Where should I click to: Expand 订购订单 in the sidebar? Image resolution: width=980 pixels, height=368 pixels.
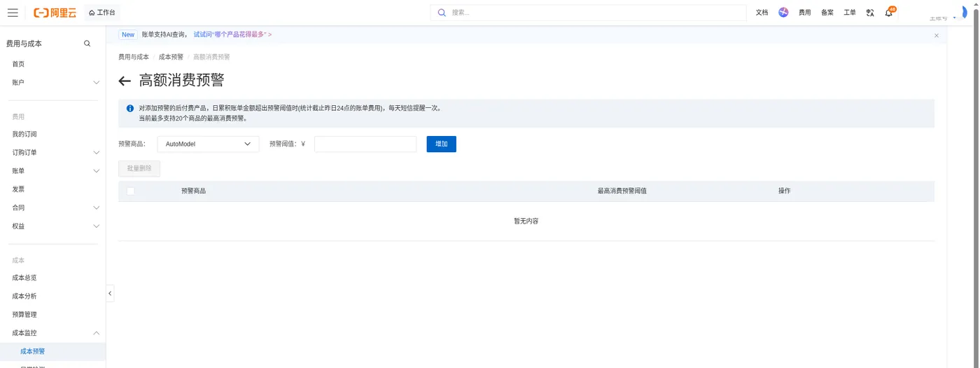coord(53,152)
